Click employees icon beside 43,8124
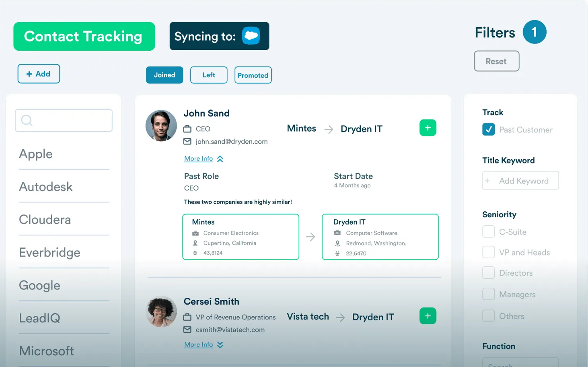588x367 pixels. (x=195, y=253)
